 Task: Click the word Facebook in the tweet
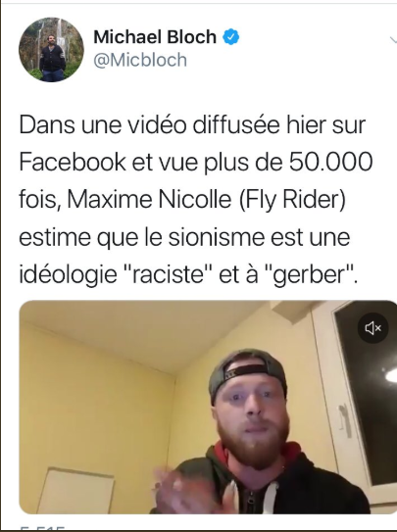point(73,162)
